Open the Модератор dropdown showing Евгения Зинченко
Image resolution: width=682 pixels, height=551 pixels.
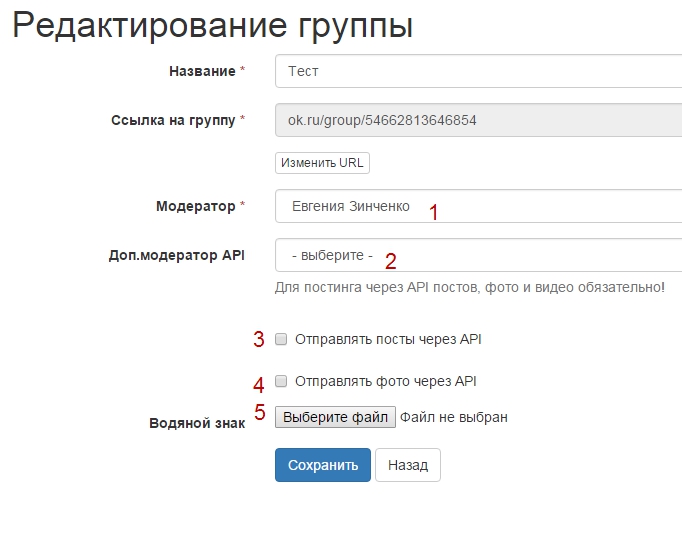[478, 206]
